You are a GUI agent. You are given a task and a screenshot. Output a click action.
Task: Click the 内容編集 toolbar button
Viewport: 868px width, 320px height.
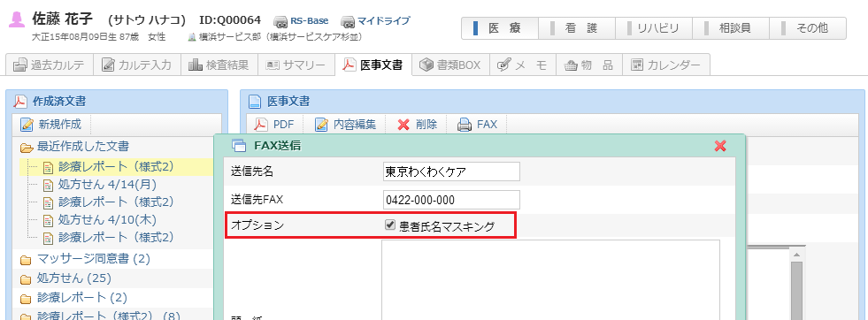[345, 125]
